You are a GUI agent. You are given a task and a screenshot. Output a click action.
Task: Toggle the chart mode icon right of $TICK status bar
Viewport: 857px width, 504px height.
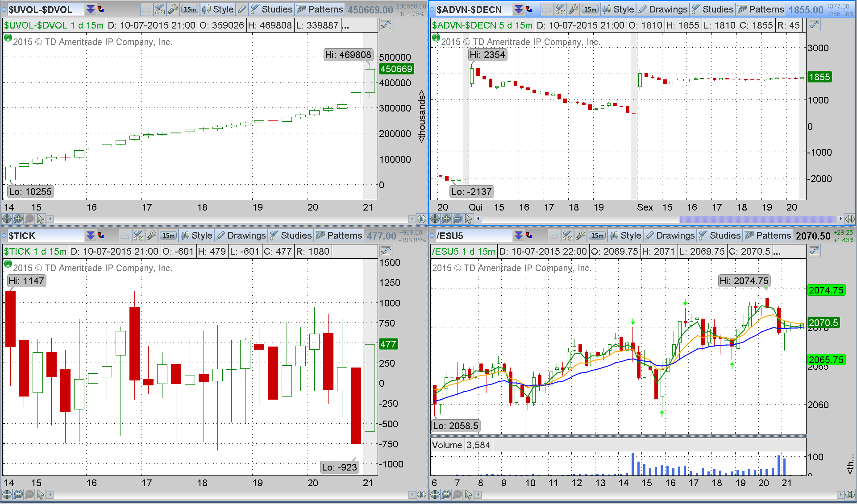tap(386, 251)
